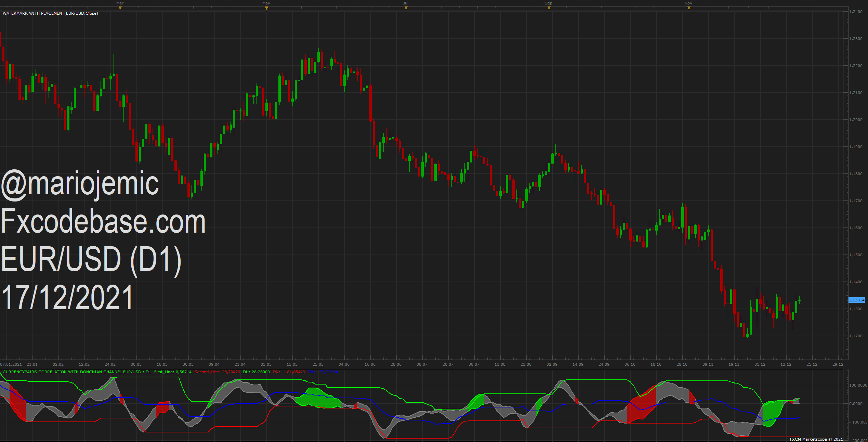Click the 09.11 date axis label
868x442 pixels.
pyautogui.click(x=708, y=364)
